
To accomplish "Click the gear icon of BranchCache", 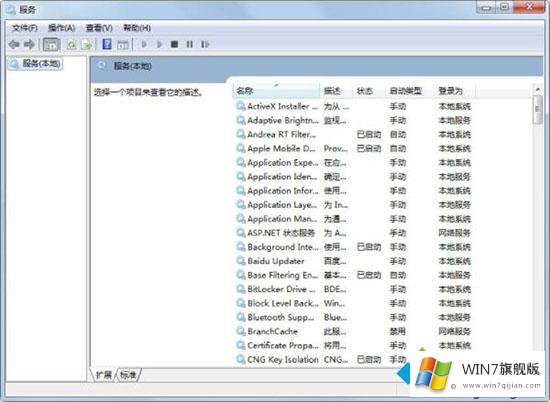I will [241, 331].
